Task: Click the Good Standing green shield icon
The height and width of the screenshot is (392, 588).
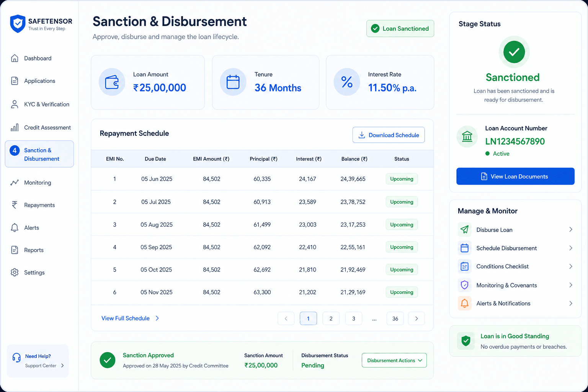Action: click(466, 341)
